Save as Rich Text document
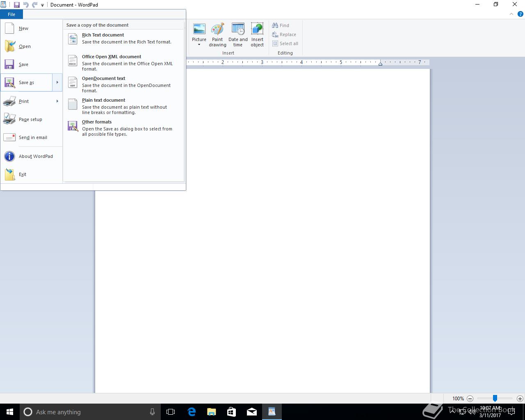The width and height of the screenshot is (525, 420). point(123,39)
